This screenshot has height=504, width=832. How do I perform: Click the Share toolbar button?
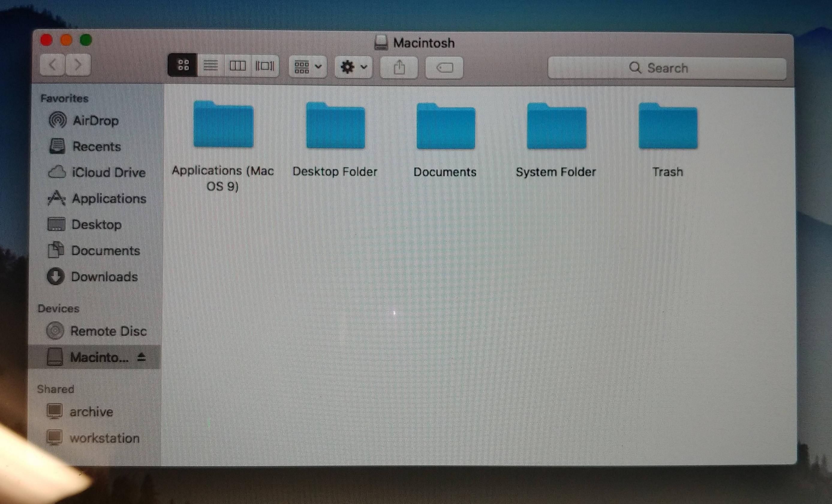point(399,67)
